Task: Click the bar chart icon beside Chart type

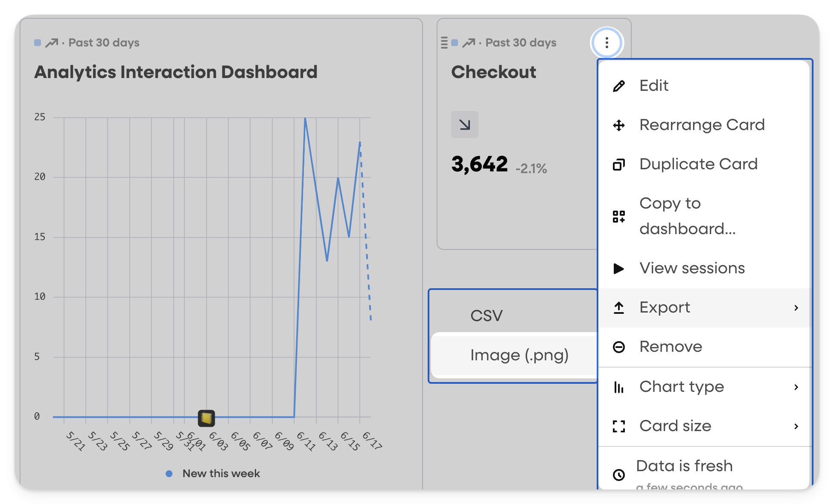Action: click(619, 387)
